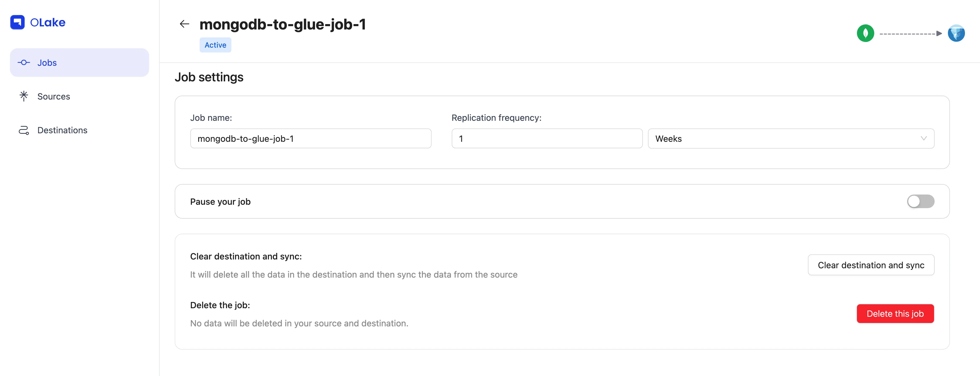Click the green MongoDB source icon
Viewport: 980px width, 376px height.
865,33
